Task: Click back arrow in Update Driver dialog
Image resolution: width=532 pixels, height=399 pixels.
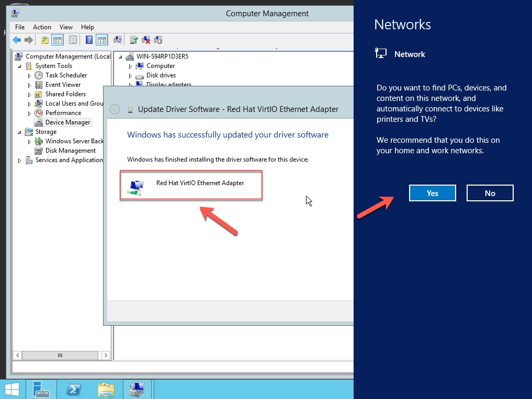Action: coord(115,109)
